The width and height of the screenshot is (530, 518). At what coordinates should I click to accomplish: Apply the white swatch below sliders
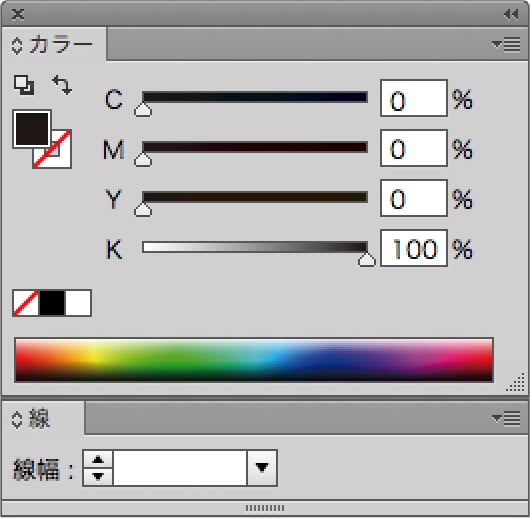tap(78, 303)
